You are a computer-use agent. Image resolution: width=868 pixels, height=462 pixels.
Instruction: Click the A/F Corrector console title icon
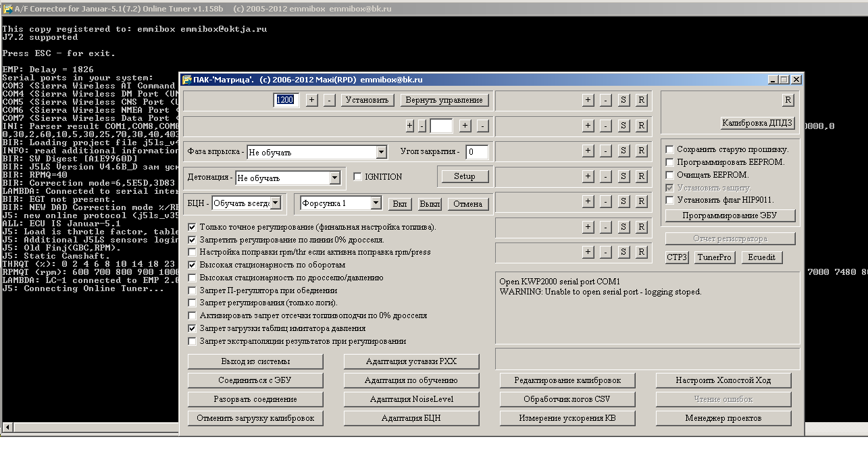pyautogui.click(x=7, y=9)
